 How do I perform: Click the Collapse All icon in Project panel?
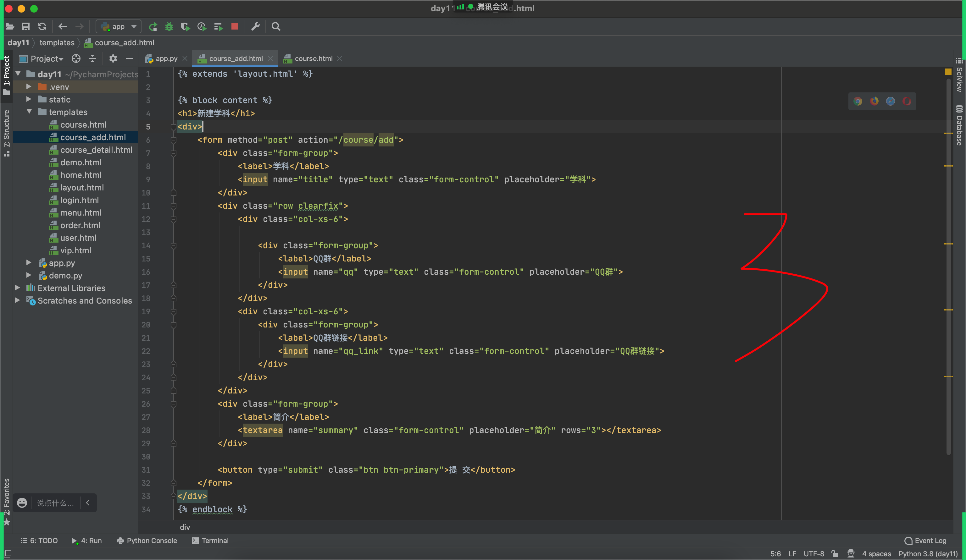coord(92,58)
